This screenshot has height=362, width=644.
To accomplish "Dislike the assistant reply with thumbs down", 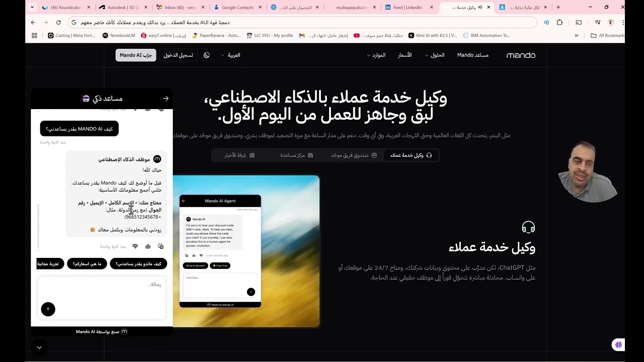I will click(x=135, y=246).
